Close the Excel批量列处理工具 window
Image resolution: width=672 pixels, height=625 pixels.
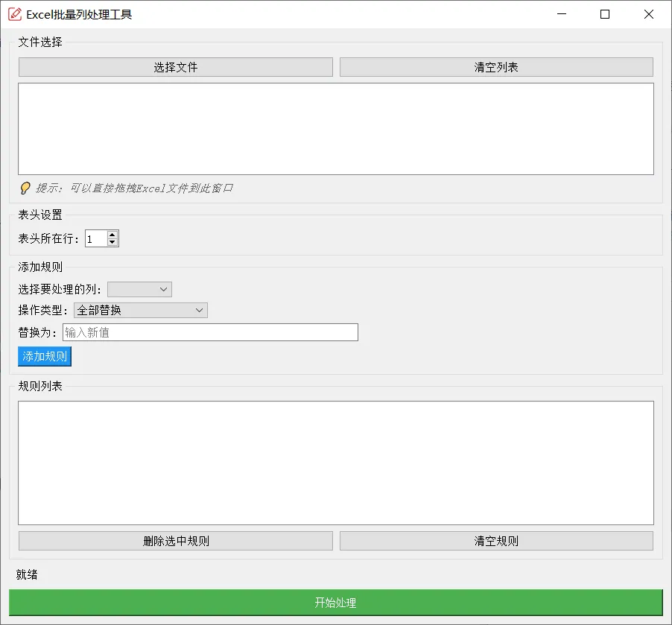649,14
